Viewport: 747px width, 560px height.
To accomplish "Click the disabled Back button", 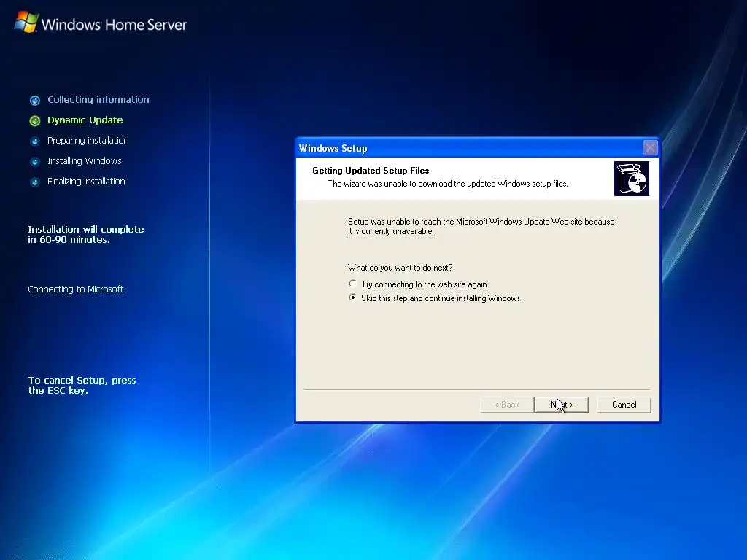I will (x=506, y=405).
